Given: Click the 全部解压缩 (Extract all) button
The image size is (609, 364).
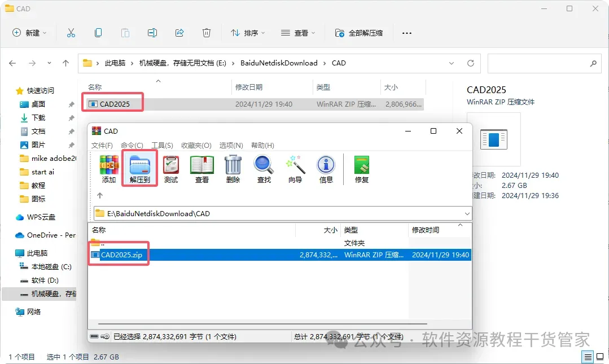Looking at the screenshot, I should pos(359,33).
